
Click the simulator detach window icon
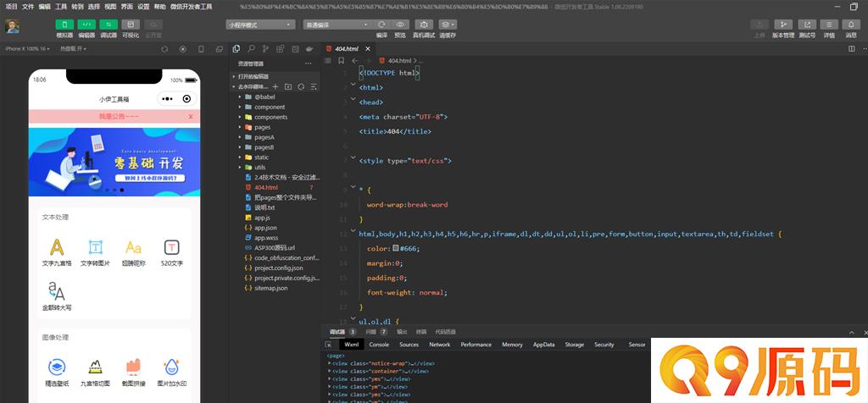220,48
